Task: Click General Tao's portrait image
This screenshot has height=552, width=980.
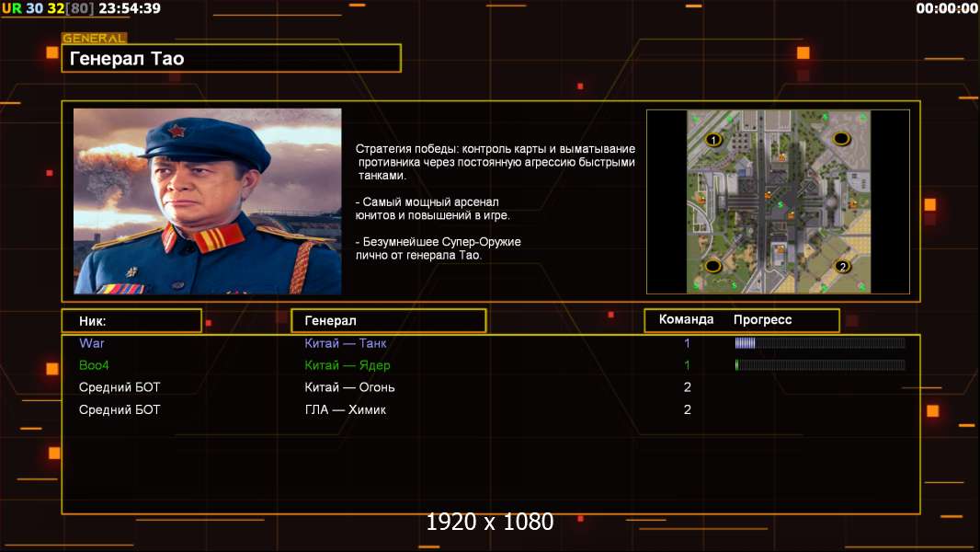Action: (x=208, y=201)
